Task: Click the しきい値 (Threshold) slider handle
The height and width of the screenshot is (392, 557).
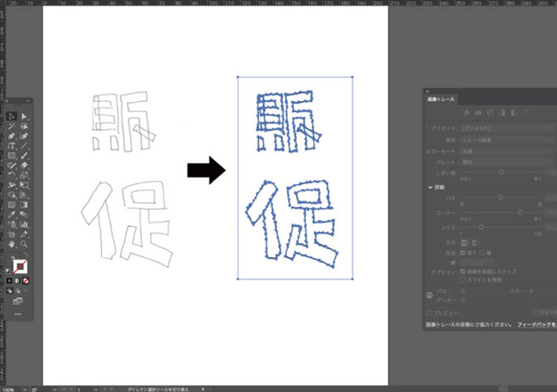Action: coord(501,172)
